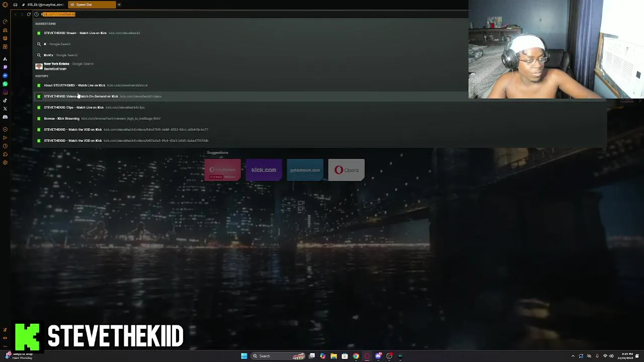Open the Player icon in sidebar

coord(5,129)
